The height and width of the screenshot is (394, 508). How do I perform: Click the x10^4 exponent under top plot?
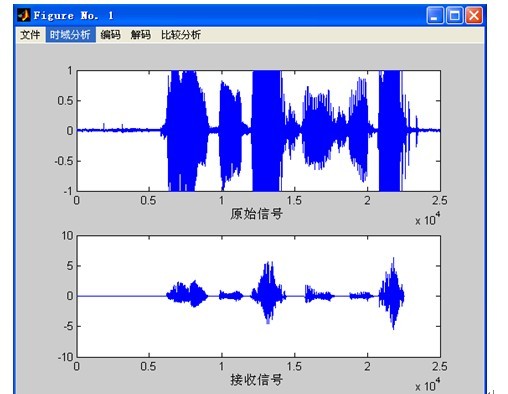coord(427,219)
